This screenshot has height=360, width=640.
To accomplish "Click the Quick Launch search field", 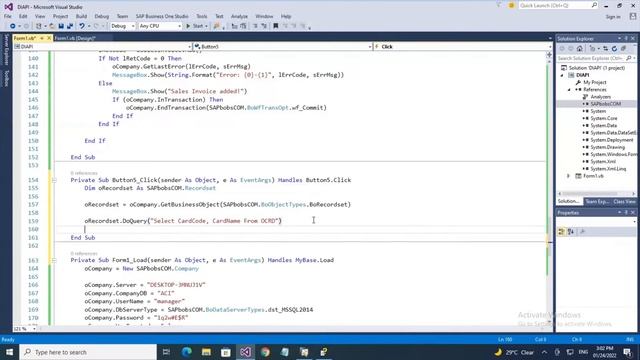I will [x=558, y=5].
